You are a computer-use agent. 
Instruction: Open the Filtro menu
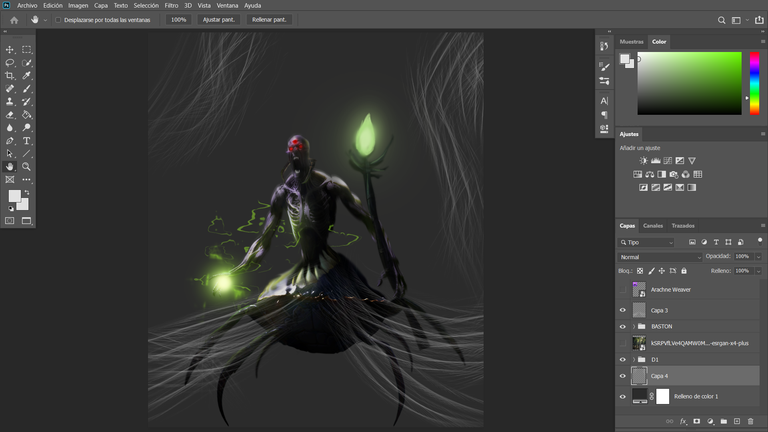point(171,5)
